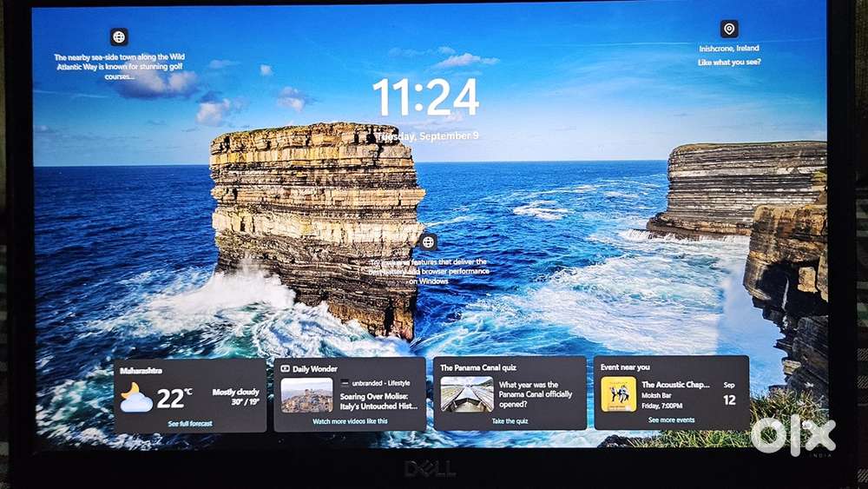
Task: Click the 30°/19° high-low temperatures
Action: tap(246, 402)
